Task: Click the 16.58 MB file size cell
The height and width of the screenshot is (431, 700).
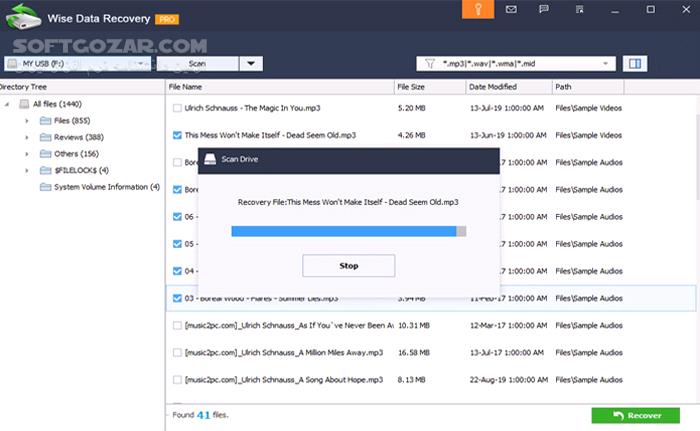Action: pos(414,353)
